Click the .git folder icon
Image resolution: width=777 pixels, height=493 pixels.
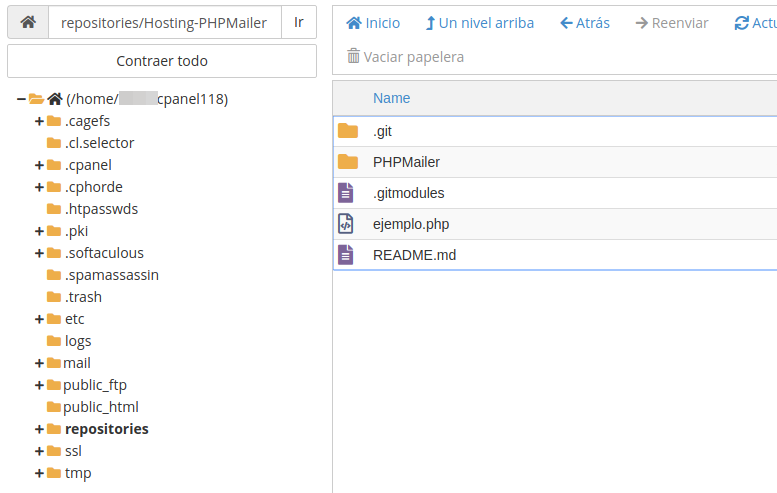pyautogui.click(x=347, y=131)
